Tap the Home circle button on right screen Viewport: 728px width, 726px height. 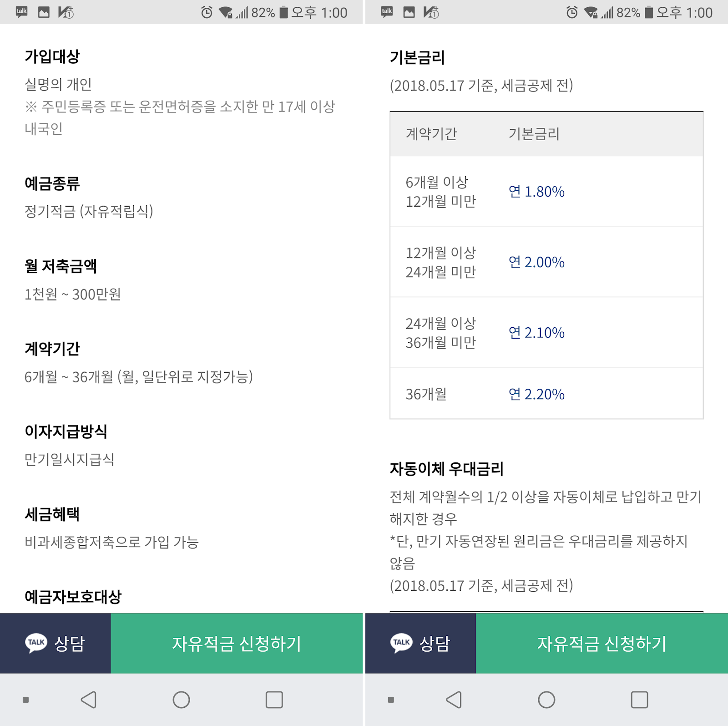click(x=546, y=700)
